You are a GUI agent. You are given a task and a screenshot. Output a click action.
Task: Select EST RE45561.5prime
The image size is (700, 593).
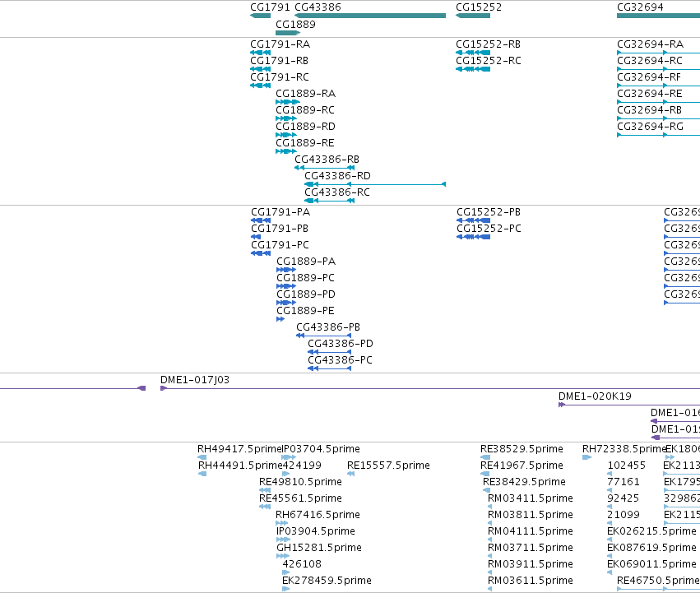pos(300,498)
